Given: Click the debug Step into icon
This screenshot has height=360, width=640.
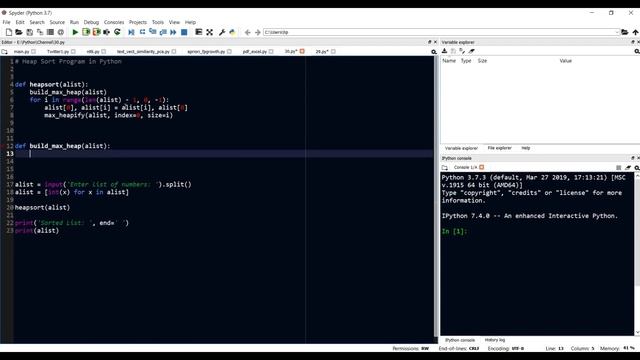Looking at the screenshot, I should pos(153,32).
